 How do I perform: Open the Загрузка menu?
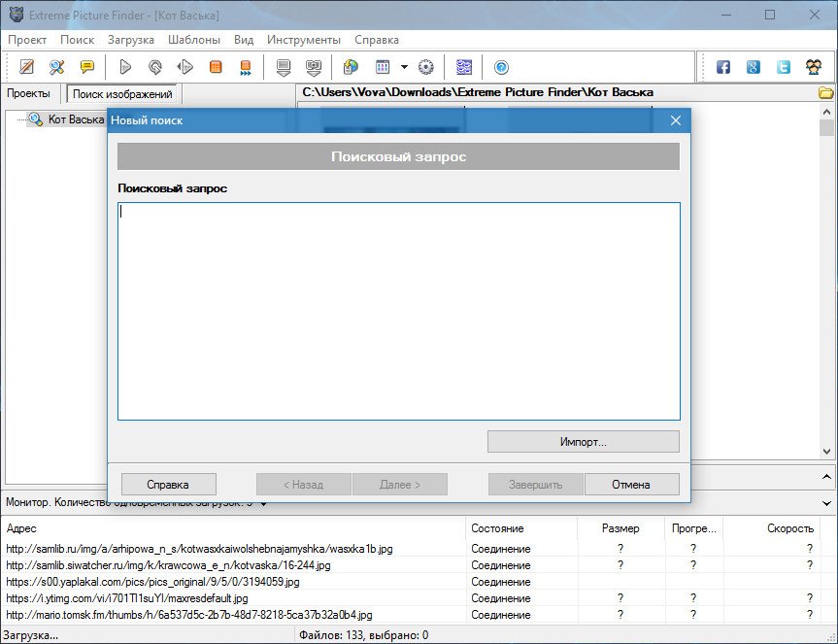(131, 40)
